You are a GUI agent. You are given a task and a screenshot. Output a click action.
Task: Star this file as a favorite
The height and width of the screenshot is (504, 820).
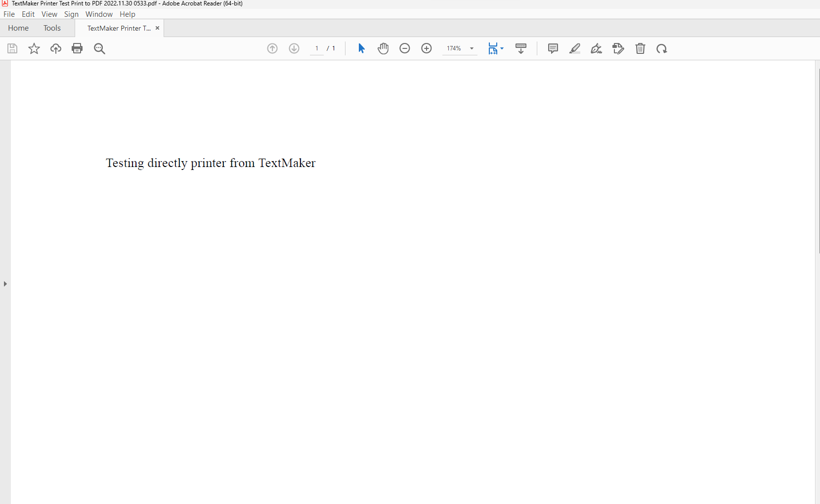(x=34, y=48)
